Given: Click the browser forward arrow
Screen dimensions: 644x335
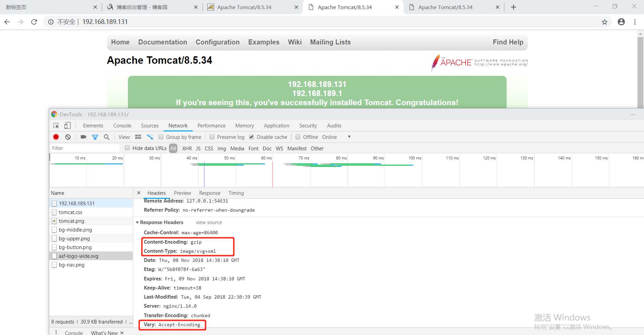Looking at the screenshot, I should pyautogui.click(x=21, y=22).
